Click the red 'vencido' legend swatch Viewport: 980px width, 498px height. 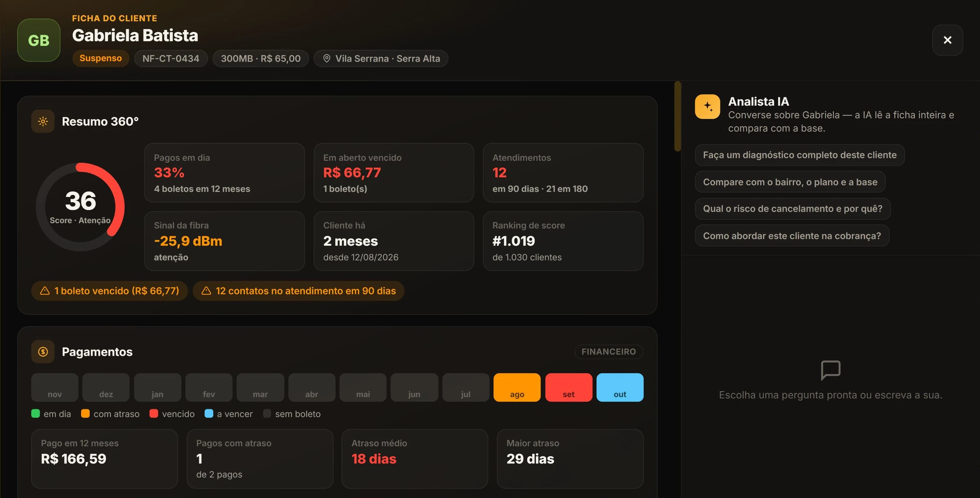(x=154, y=414)
